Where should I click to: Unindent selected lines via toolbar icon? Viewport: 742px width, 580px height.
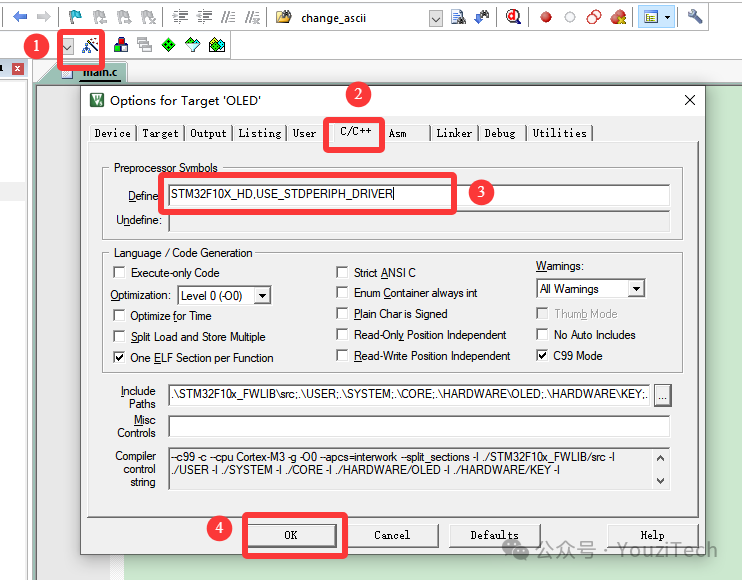pos(204,17)
